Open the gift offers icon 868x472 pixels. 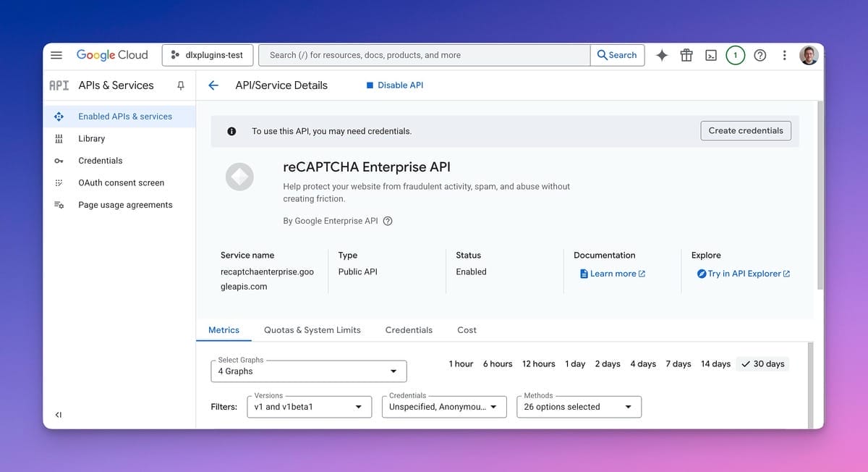tap(686, 54)
